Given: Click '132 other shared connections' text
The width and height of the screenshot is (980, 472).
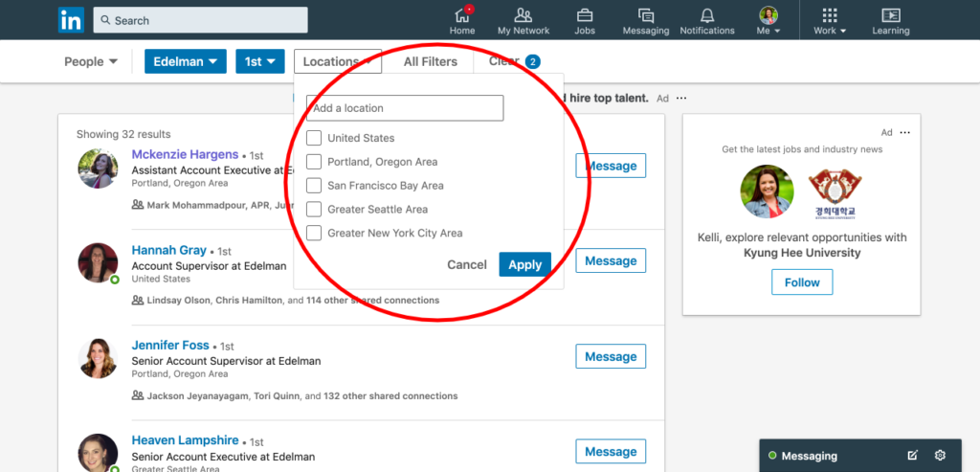Looking at the screenshot, I should (390, 395).
